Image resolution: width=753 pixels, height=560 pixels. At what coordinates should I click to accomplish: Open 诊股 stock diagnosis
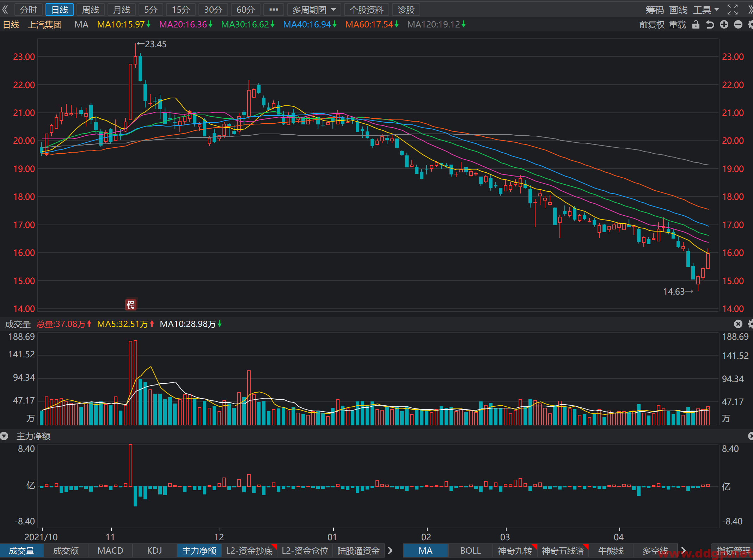tap(406, 10)
